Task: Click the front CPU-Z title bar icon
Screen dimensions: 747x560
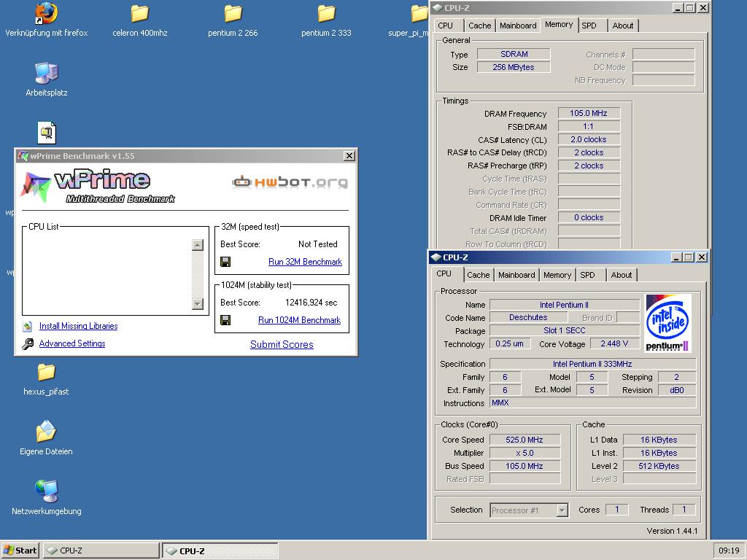Action: point(436,257)
